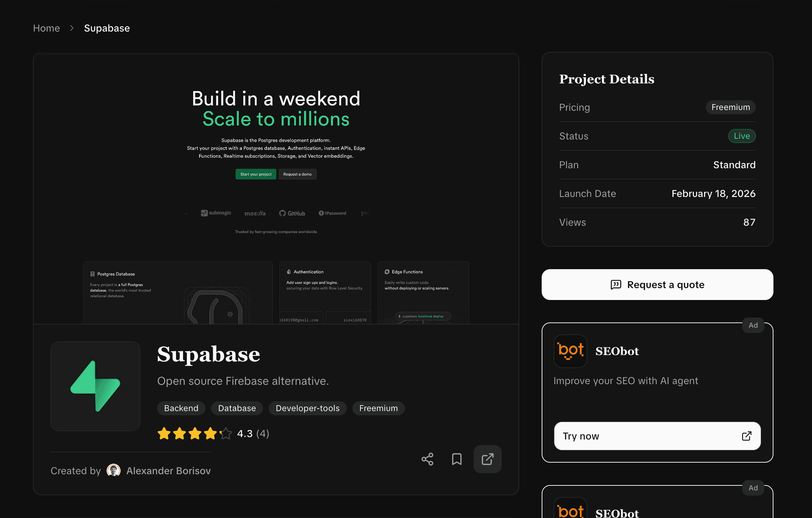Click 'Open source Firebase alternative.' tagline
This screenshot has height=518, width=812.
pyautogui.click(x=243, y=381)
